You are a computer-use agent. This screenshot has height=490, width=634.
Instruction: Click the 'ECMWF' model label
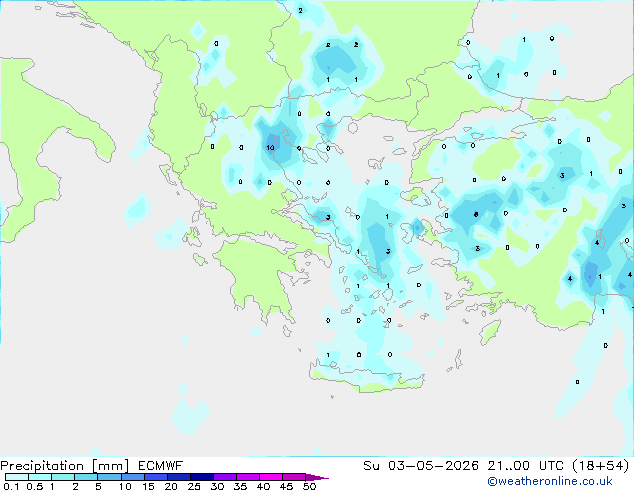pyautogui.click(x=161, y=466)
